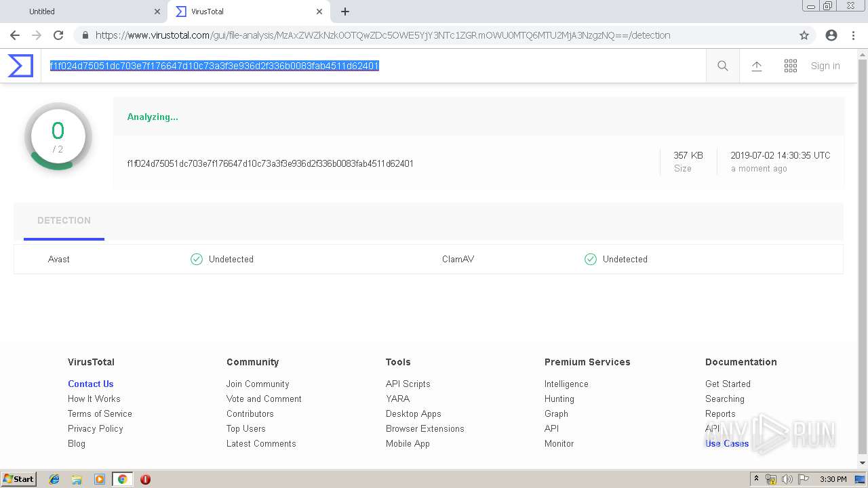Click the ClamAV undetected checkmark icon
The height and width of the screenshot is (488, 868).
click(x=591, y=259)
